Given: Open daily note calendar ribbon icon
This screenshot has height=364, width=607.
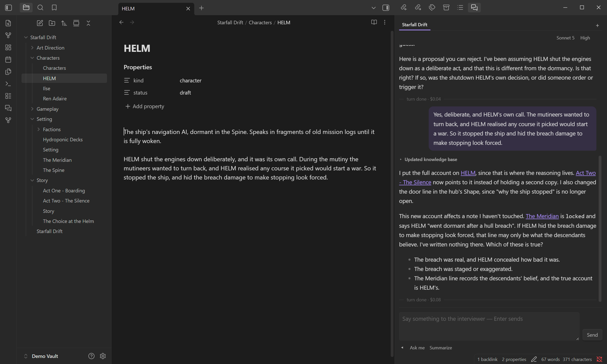Looking at the screenshot, I should coord(8,59).
